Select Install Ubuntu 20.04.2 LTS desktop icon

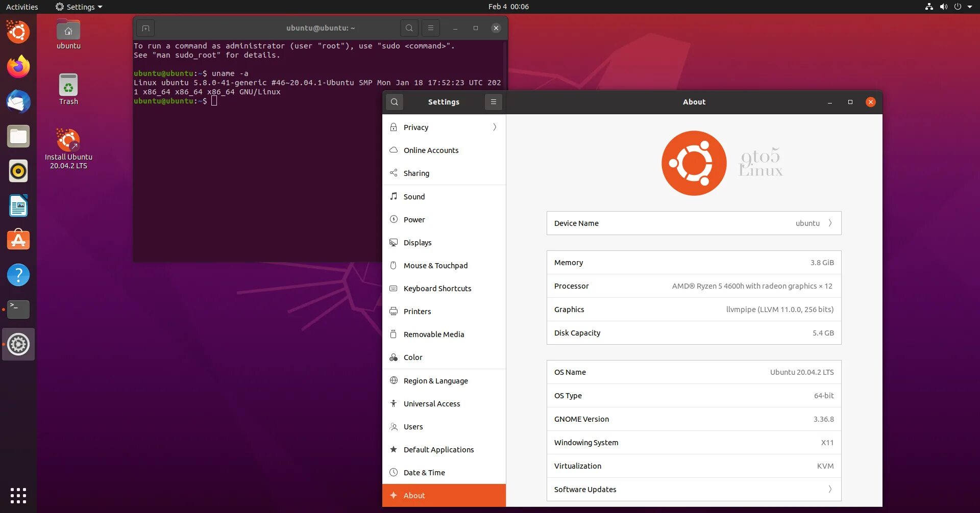(68, 149)
